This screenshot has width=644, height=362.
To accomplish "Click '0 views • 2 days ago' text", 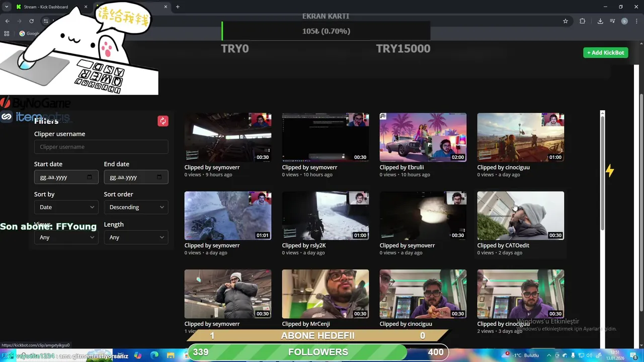I will click(500, 253).
